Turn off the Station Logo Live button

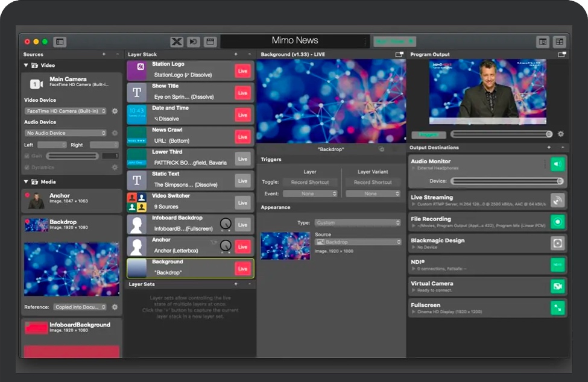coord(242,71)
